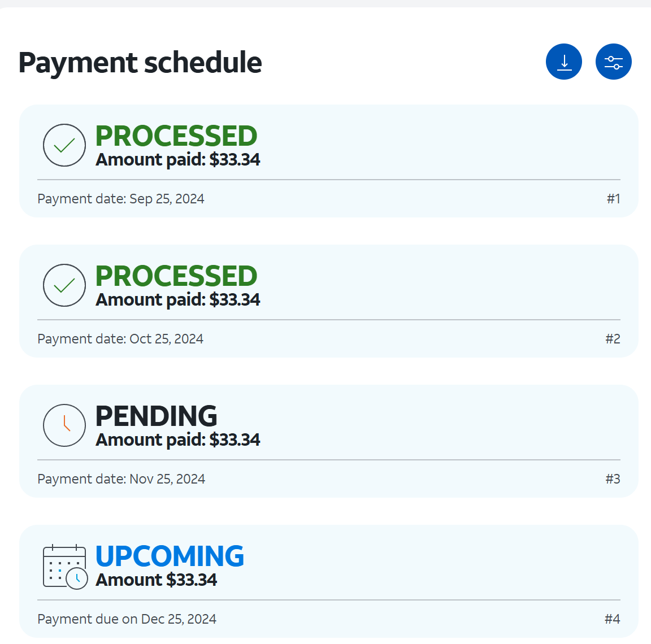Screen dimensions: 651x644
Task: Click the pending clock icon
Action: 64,425
